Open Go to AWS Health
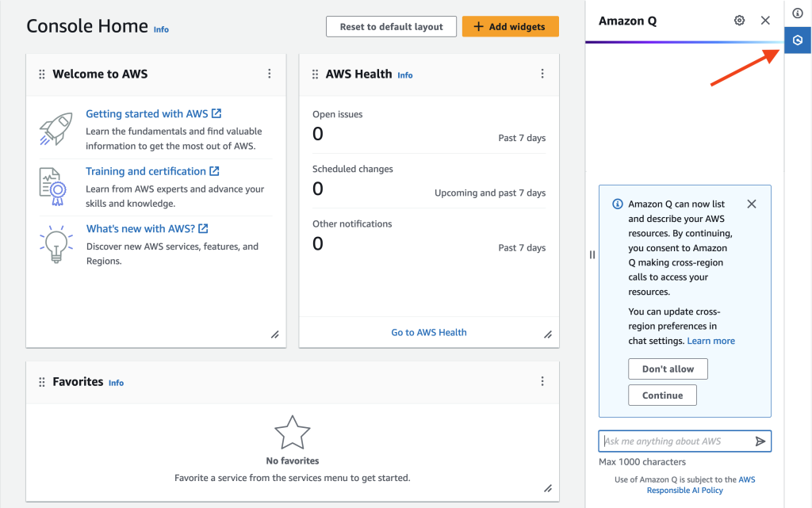The height and width of the screenshot is (508, 812). coord(429,332)
